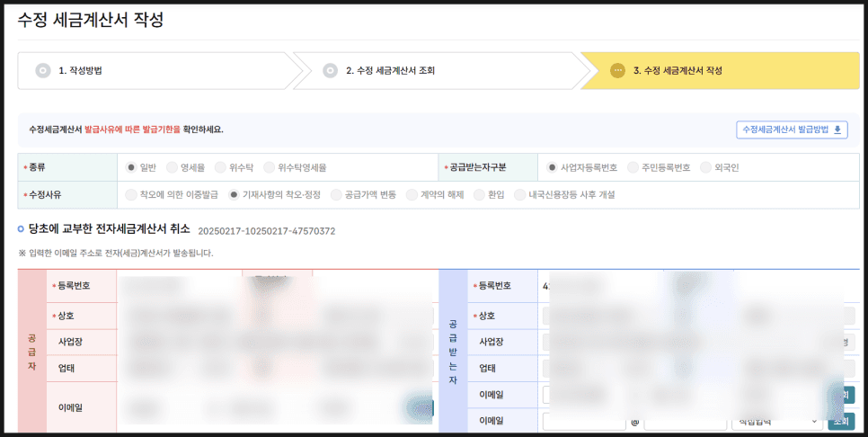868x437 pixels.
Task: Click the supplier 상호 label
Action: coord(66,316)
